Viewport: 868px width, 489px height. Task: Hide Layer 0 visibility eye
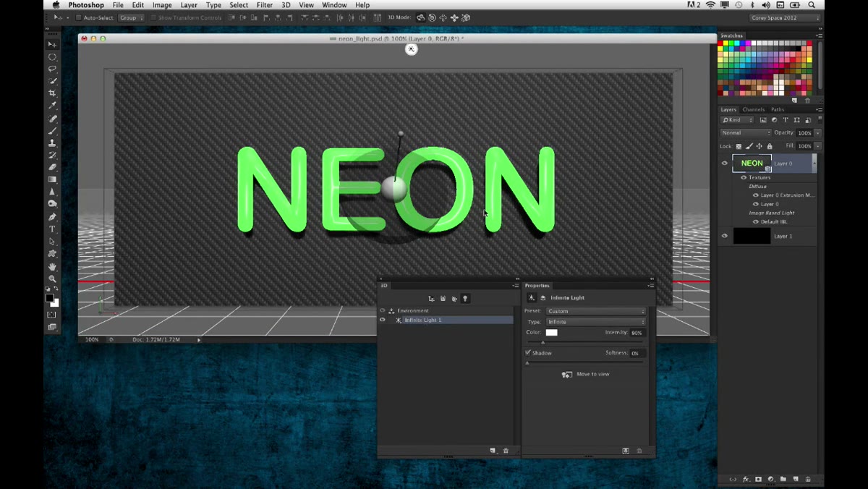coord(725,163)
